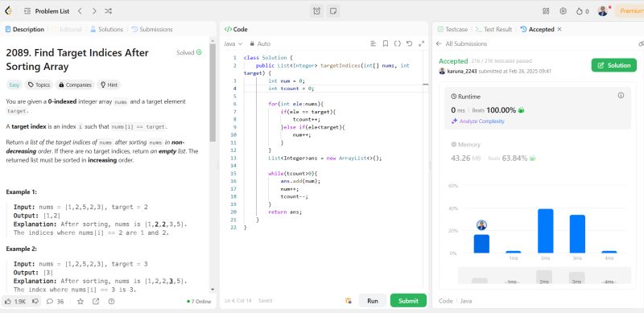Screen dimensions: 644x313
Task: Click the Run button
Action: (373, 301)
